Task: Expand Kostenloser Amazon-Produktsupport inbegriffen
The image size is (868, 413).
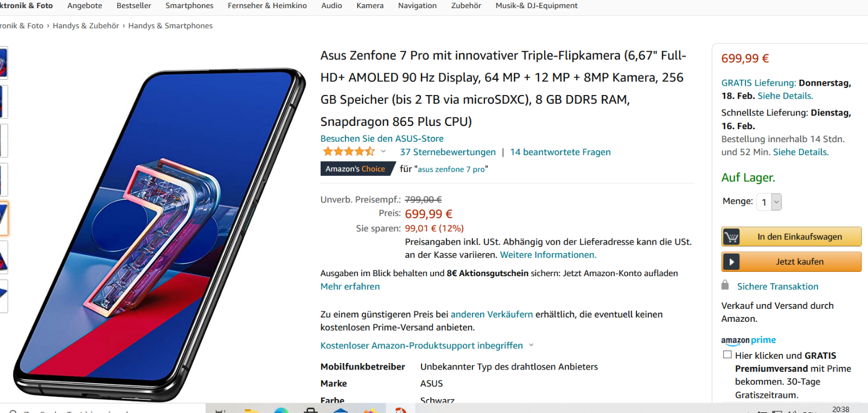Action: tap(427, 346)
